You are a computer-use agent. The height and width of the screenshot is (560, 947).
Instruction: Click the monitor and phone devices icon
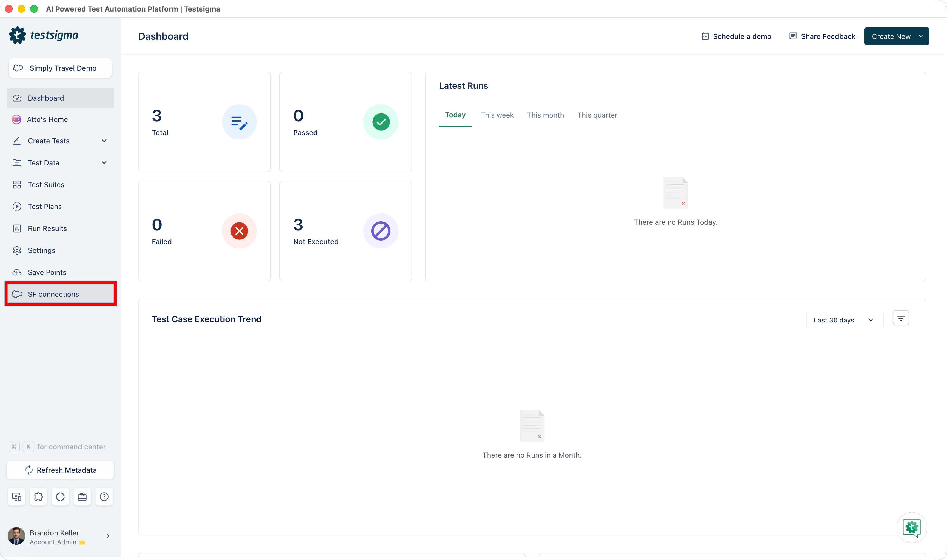click(17, 497)
